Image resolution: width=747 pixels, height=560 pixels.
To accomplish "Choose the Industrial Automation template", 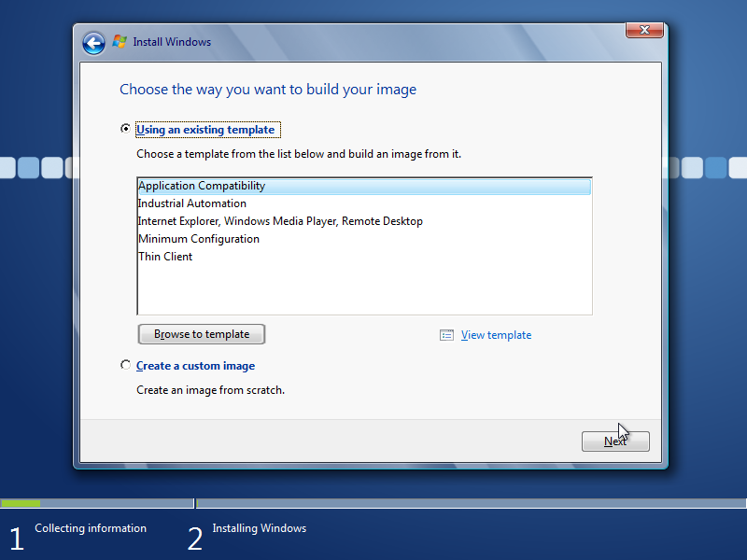I will pos(364,203).
